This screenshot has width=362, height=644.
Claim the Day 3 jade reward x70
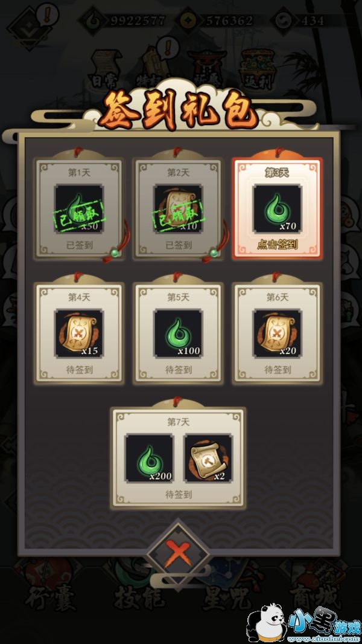click(277, 208)
